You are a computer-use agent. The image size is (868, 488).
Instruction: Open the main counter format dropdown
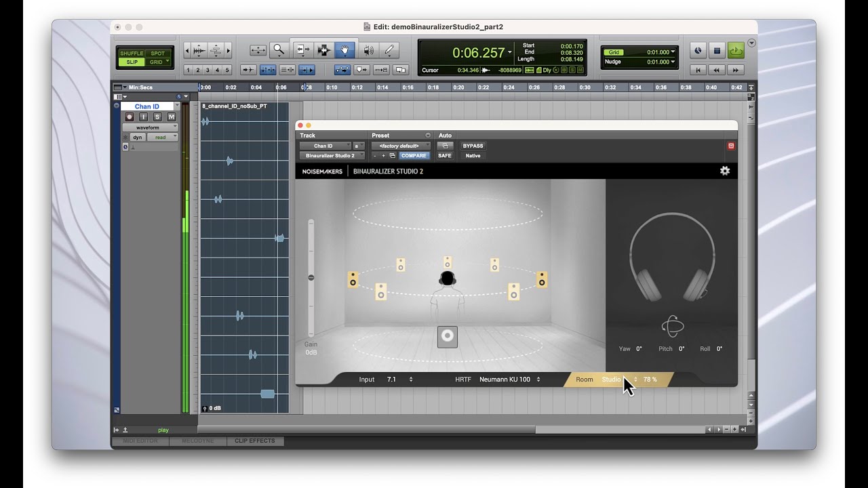point(510,52)
